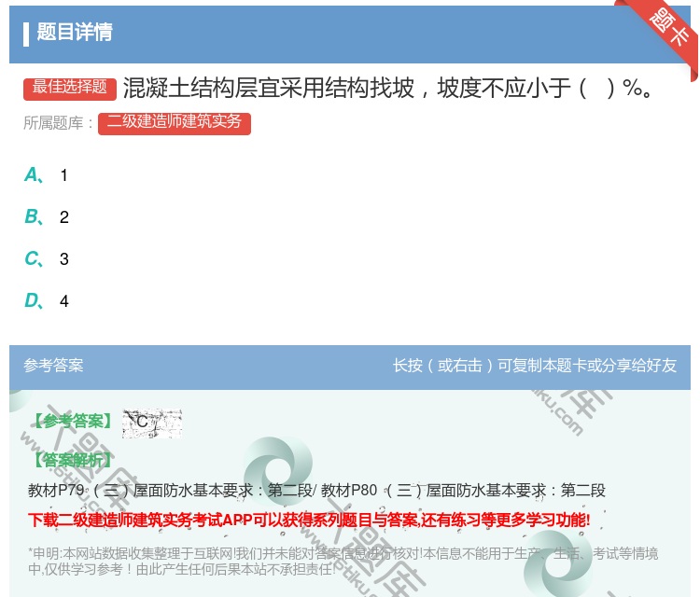The height and width of the screenshot is (597, 700).
Task: Choose answer option D with value 4
Action: tap(47, 300)
